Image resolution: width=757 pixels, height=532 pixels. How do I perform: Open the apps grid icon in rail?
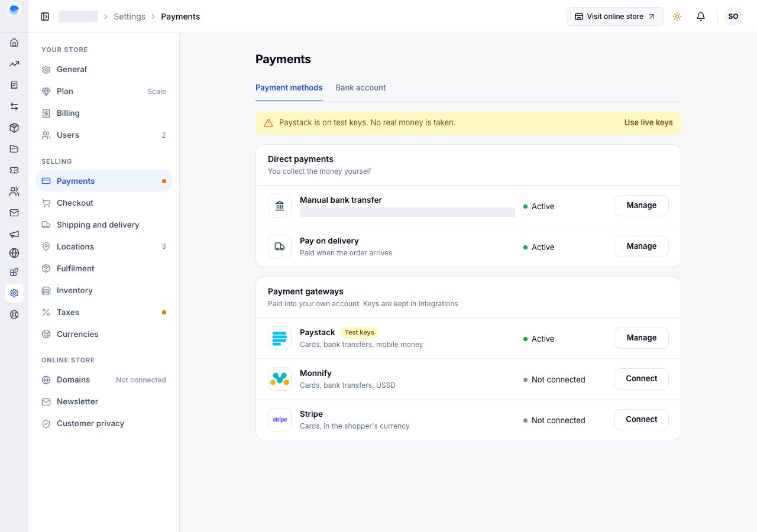(x=14, y=272)
